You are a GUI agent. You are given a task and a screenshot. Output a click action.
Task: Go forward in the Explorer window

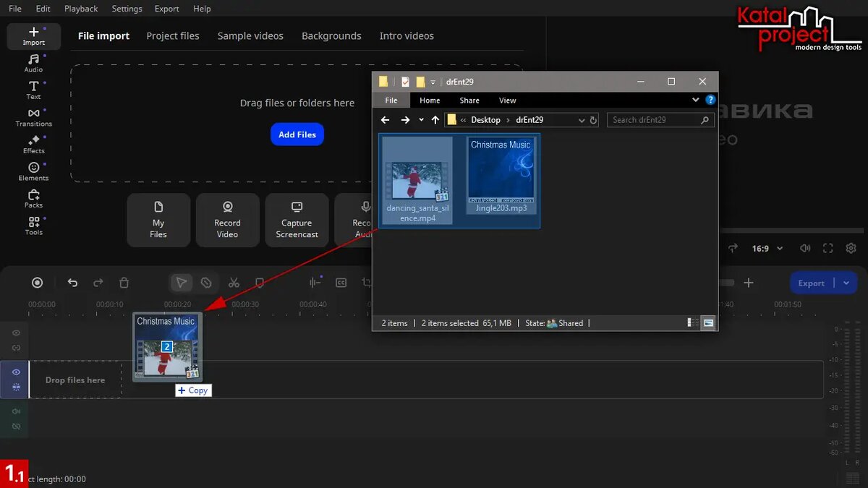click(405, 120)
